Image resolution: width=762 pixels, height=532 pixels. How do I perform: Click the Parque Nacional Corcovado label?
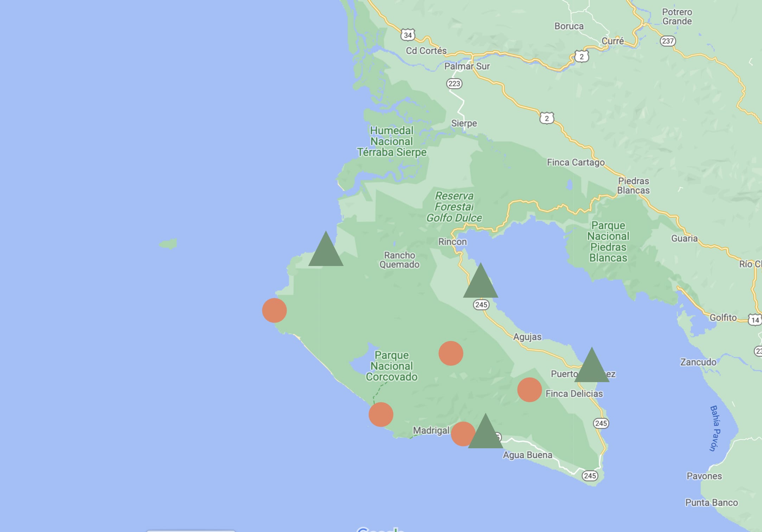(392, 366)
